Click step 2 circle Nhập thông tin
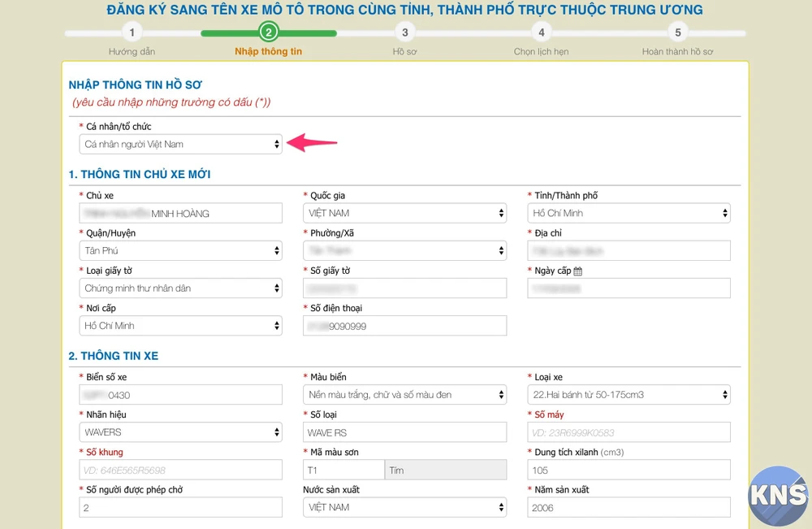 click(x=268, y=33)
